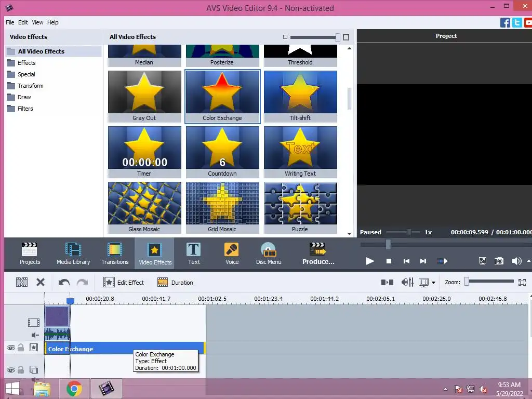Go to previous frame
532x399 pixels.
point(406,261)
